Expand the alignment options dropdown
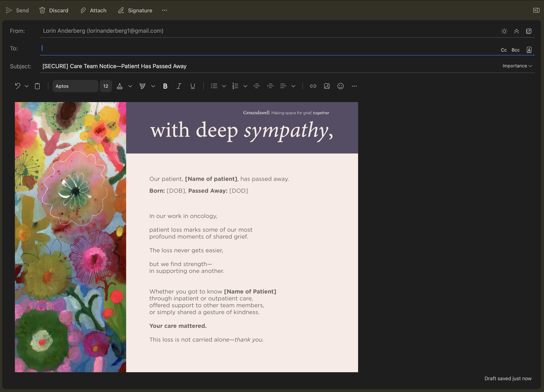The image size is (544, 392). pos(293,86)
